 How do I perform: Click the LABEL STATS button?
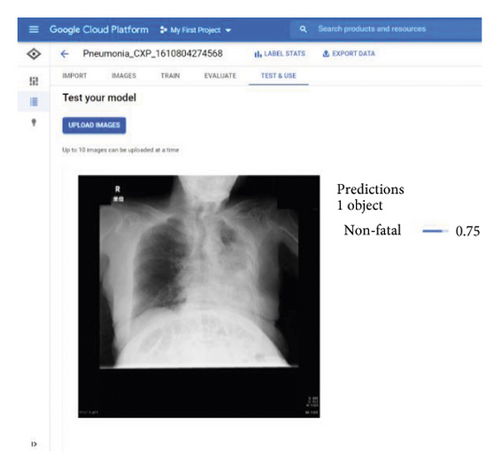tap(280, 54)
